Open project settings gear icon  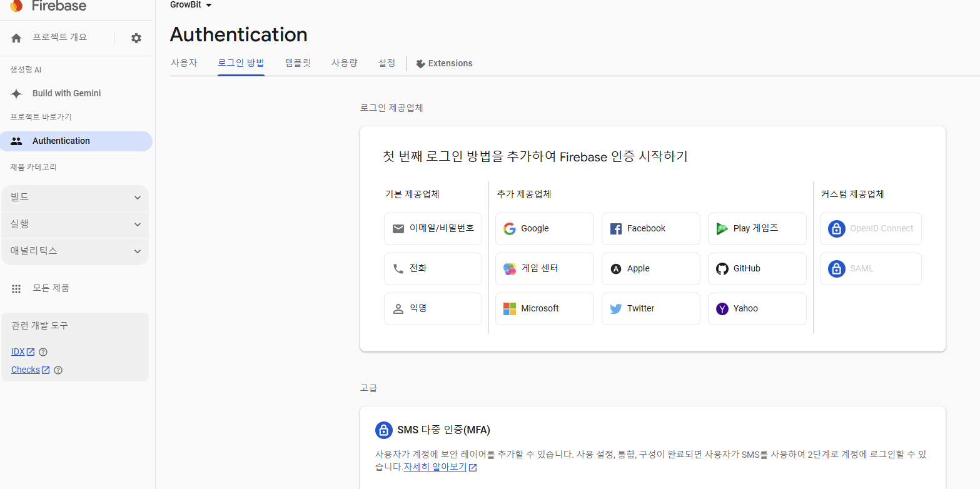136,38
